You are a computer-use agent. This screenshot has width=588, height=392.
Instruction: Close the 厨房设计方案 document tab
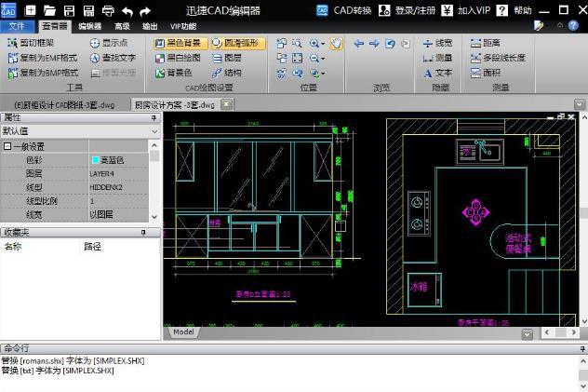coord(226,104)
